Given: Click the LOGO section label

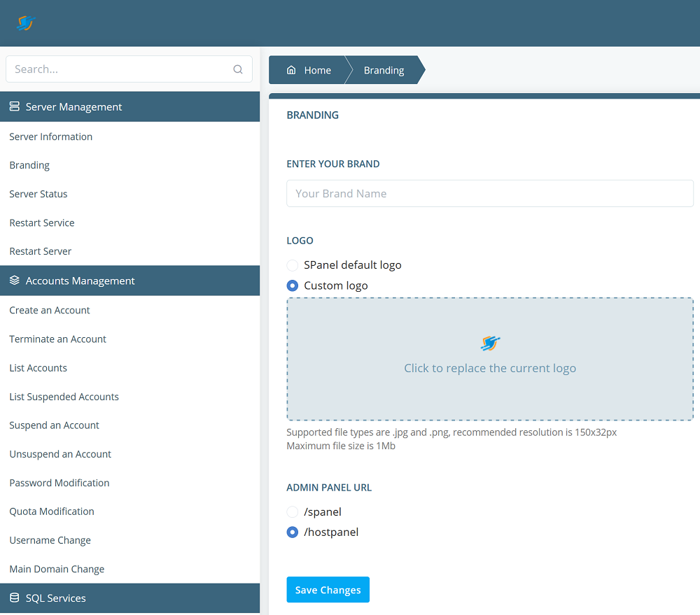Looking at the screenshot, I should pyautogui.click(x=300, y=241).
